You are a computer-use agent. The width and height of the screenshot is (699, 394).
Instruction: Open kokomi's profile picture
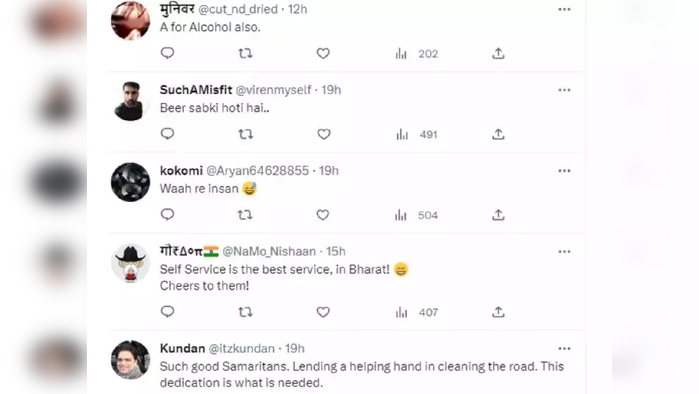130,182
